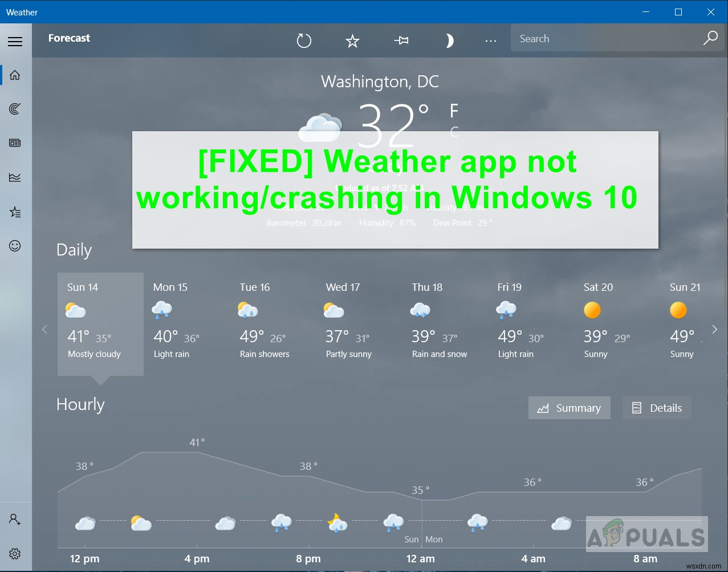Switch hourly view to Summary
Screen dimensions: 728x572
pyautogui.click(x=569, y=408)
